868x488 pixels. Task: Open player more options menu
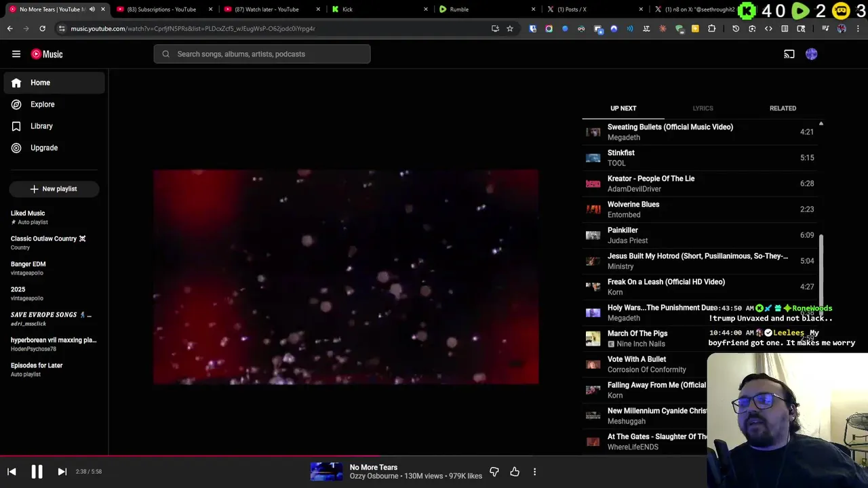pos(534,472)
